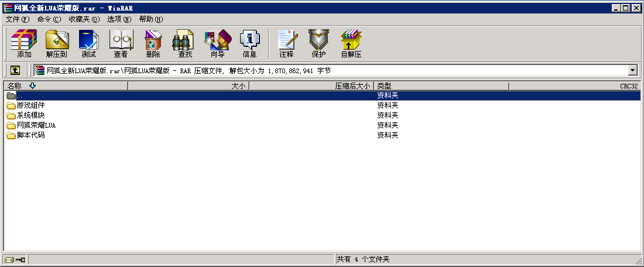Open the 文件 (File) menu

[x=17, y=19]
